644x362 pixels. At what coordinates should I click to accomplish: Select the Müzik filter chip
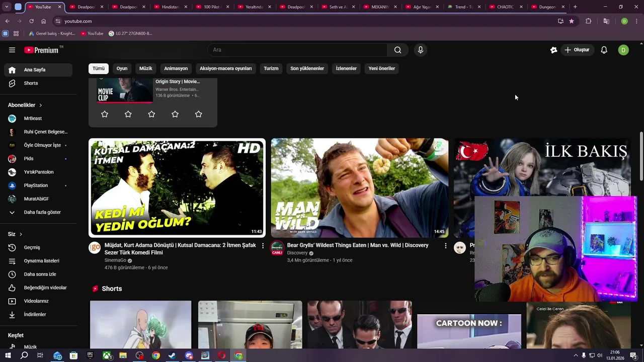click(x=145, y=68)
